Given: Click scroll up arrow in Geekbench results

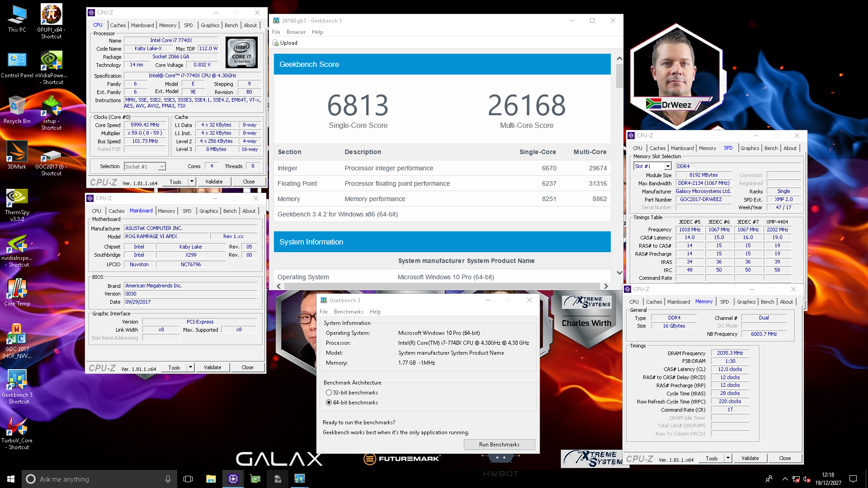Looking at the screenshot, I should tap(619, 59).
